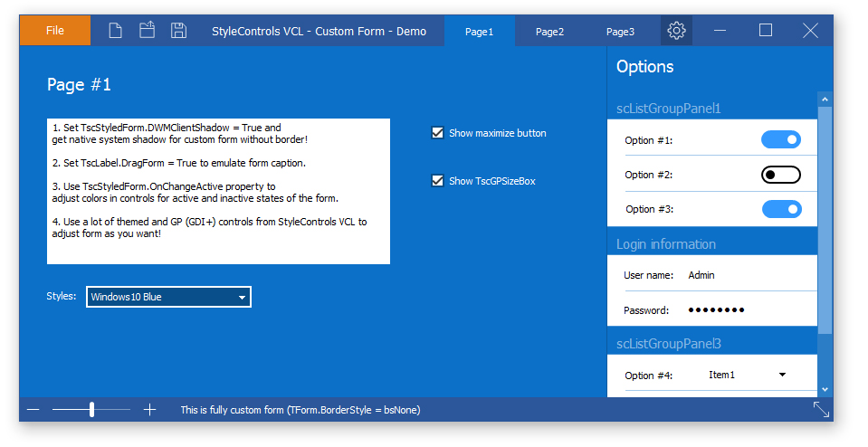Screen dimensions: 868x447
Task: Turn off the Option #1 switch
Action: pos(781,140)
